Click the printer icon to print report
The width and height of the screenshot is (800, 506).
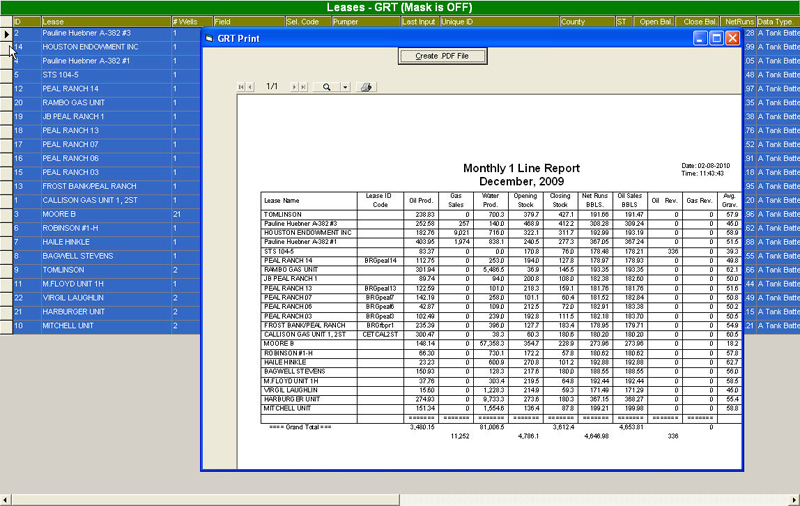click(x=366, y=87)
